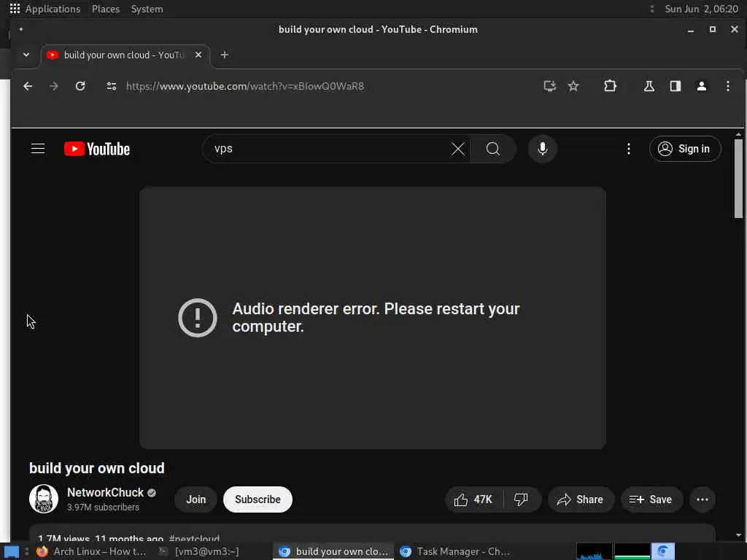The width and height of the screenshot is (747, 560).
Task: Click the page vertical scrollbar thumb
Action: coord(738,178)
